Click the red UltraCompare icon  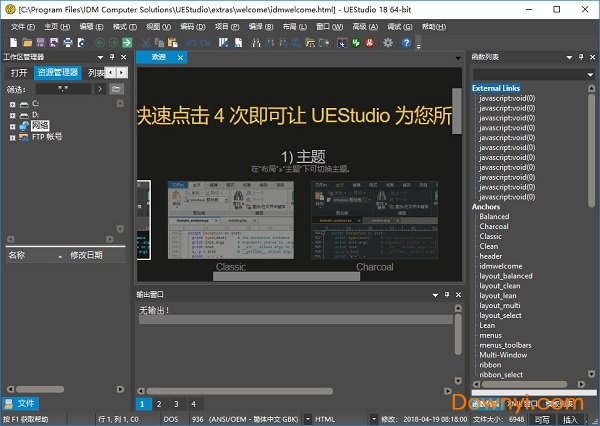click(369, 42)
